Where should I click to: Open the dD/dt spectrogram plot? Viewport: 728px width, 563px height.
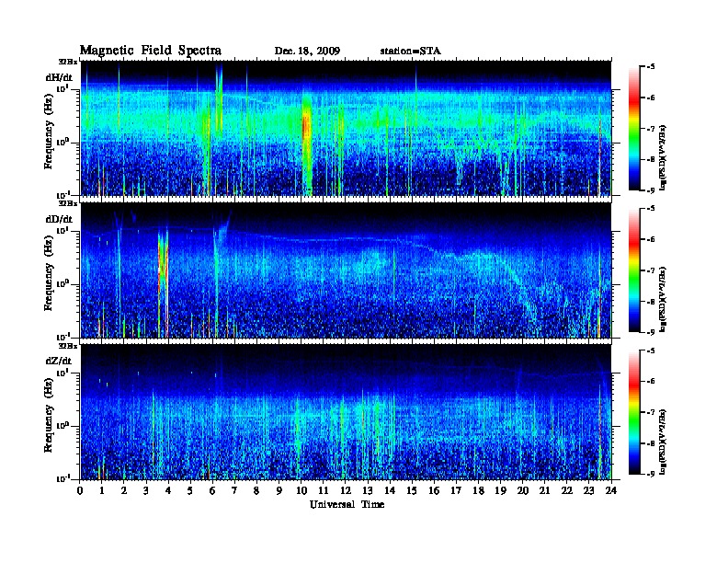[x=346, y=270]
